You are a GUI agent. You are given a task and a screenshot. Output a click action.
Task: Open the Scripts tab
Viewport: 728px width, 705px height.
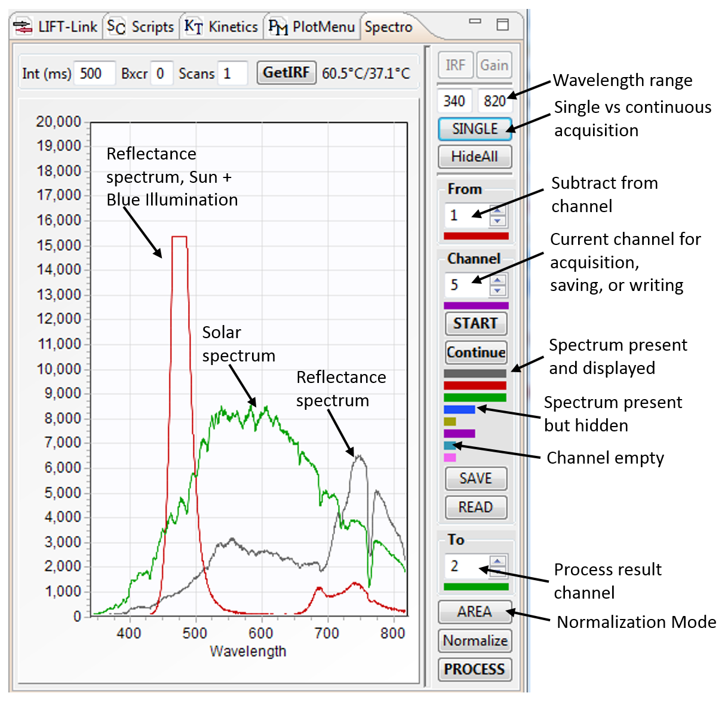pos(141,27)
